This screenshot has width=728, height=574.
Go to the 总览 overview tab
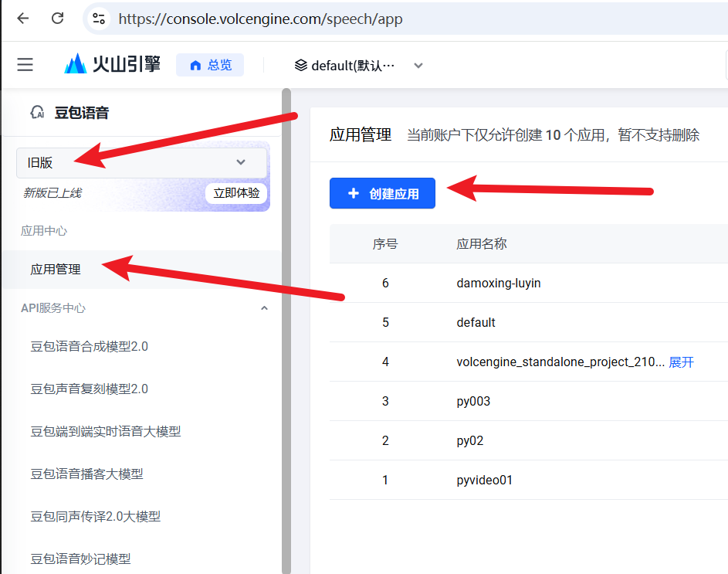[x=211, y=66]
